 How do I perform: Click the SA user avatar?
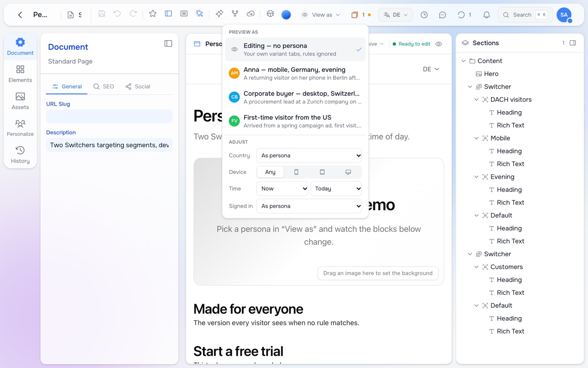564,15
